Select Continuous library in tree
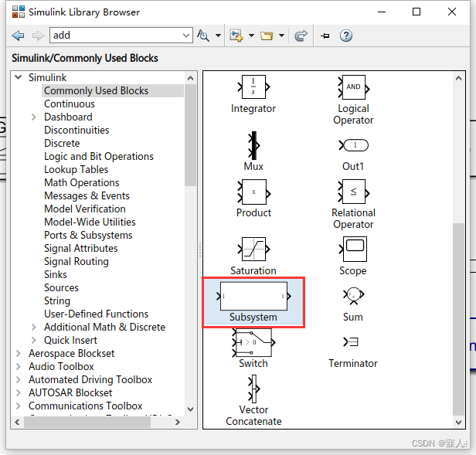Viewport: 476px width, 455px height. tap(70, 104)
